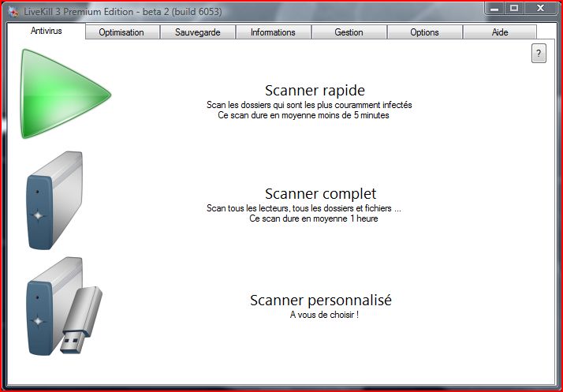Click the hard drive icon for full scan

coord(54,200)
